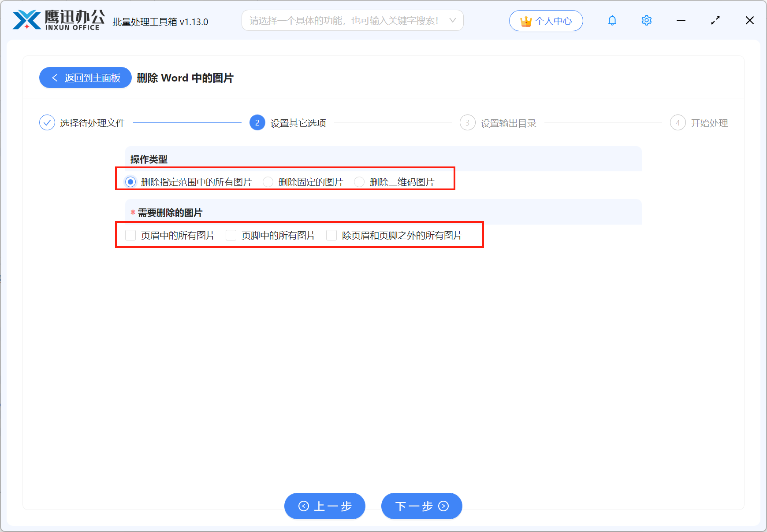Click inside the function search field

tap(344, 20)
